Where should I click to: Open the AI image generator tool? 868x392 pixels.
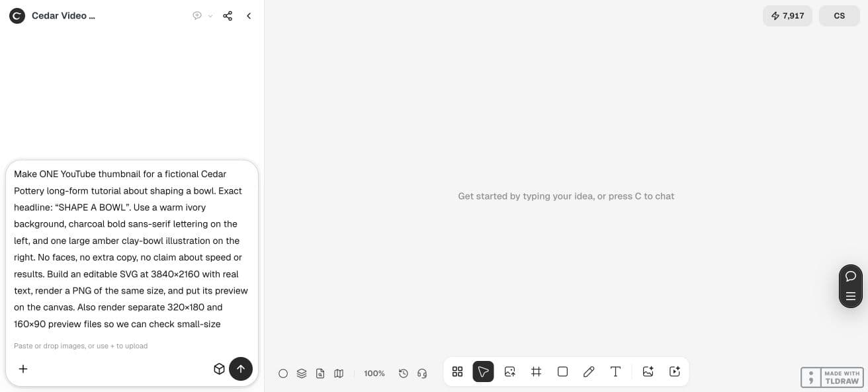click(648, 372)
